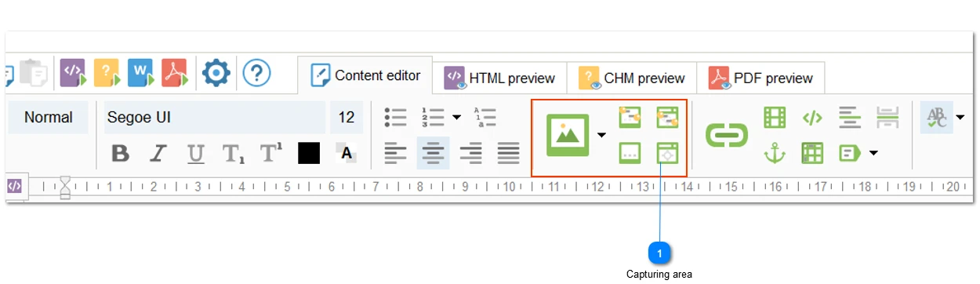This screenshot has height=284, width=980.
Task: Click the Segoe UI font name field
Action: (215, 118)
